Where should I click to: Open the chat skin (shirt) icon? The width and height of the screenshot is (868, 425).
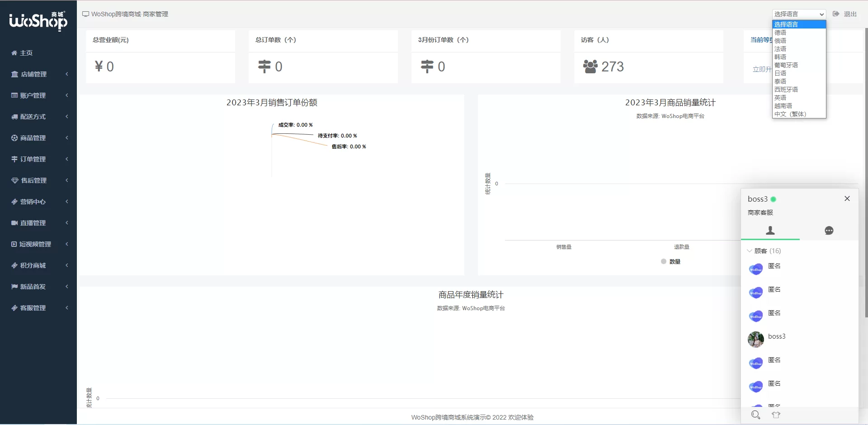(x=776, y=415)
